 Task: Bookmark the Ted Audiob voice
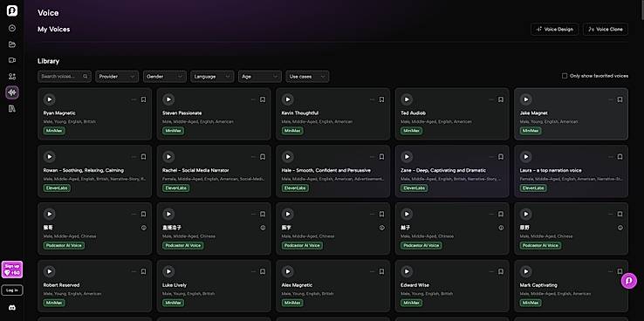501,99
